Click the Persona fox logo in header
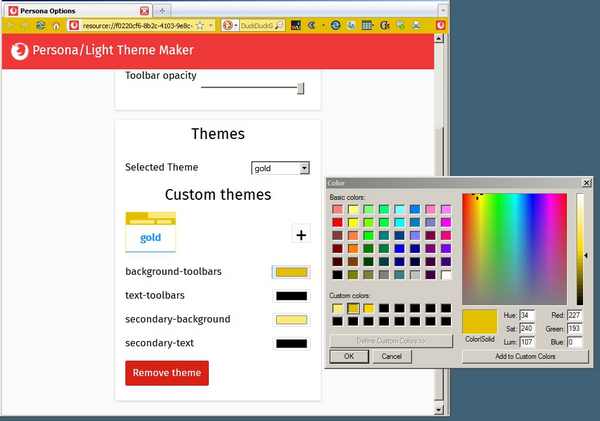 pyautogui.click(x=20, y=51)
